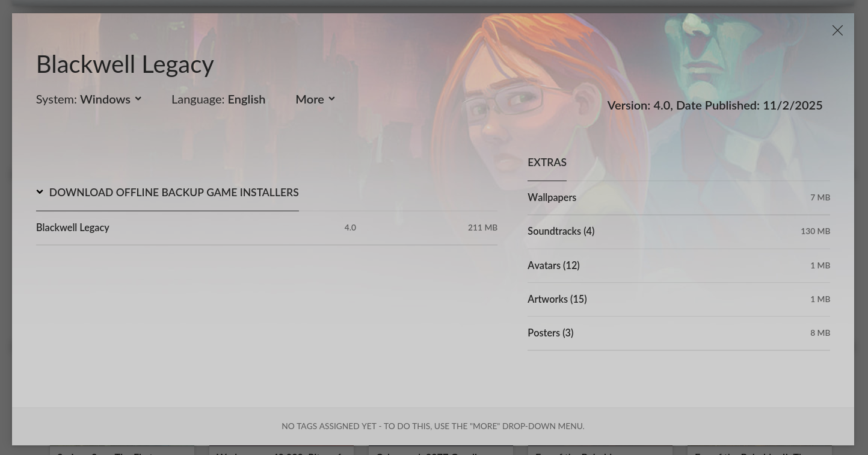Screen dimensions: 868x455
Task: Open the System Windows dropdown
Action: (x=89, y=99)
